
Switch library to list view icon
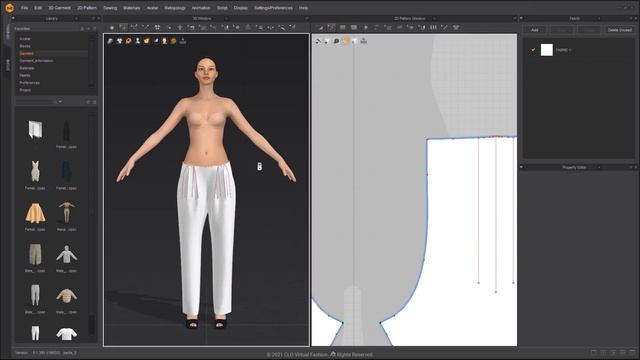(88, 102)
